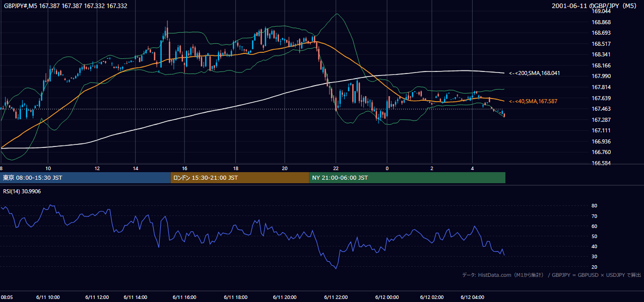The width and height of the screenshot is (644, 302).
Task: Click the 169.044 price axis label
Action: [x=601, y=11]
